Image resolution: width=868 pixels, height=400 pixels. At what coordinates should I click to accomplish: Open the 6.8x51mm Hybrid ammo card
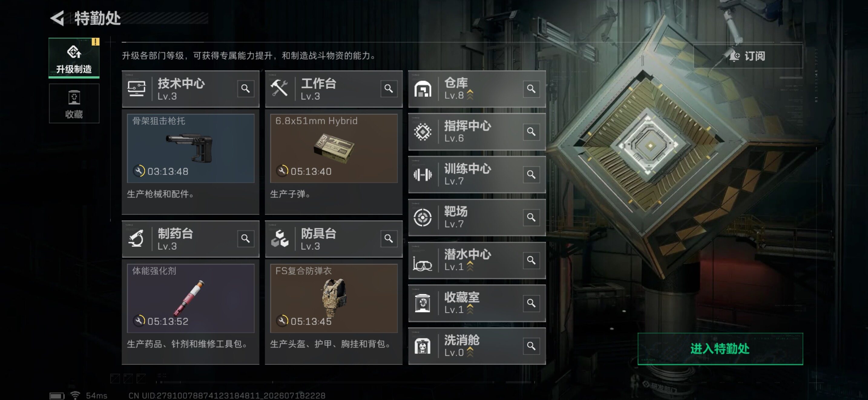(x=334, y=148)
